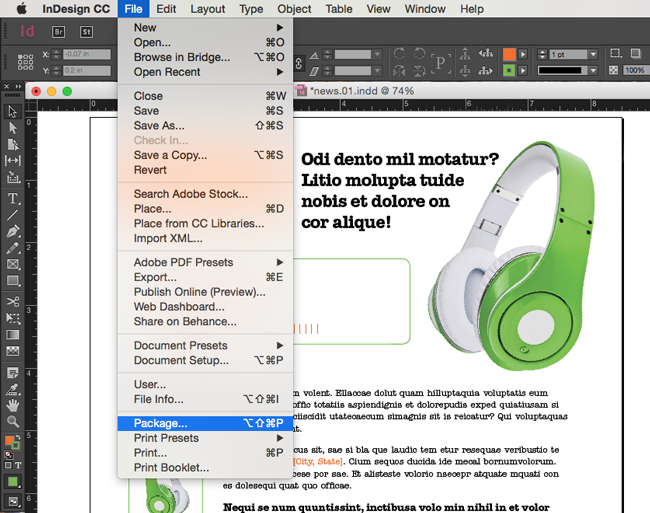Click the rotate 90 degrees clockwise icon

point(400,53)
